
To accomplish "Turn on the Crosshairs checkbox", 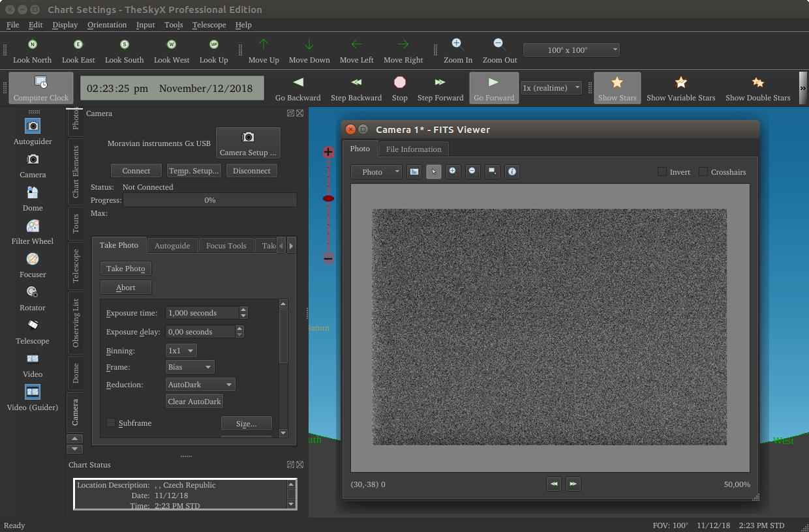I will tap(703, 172).
